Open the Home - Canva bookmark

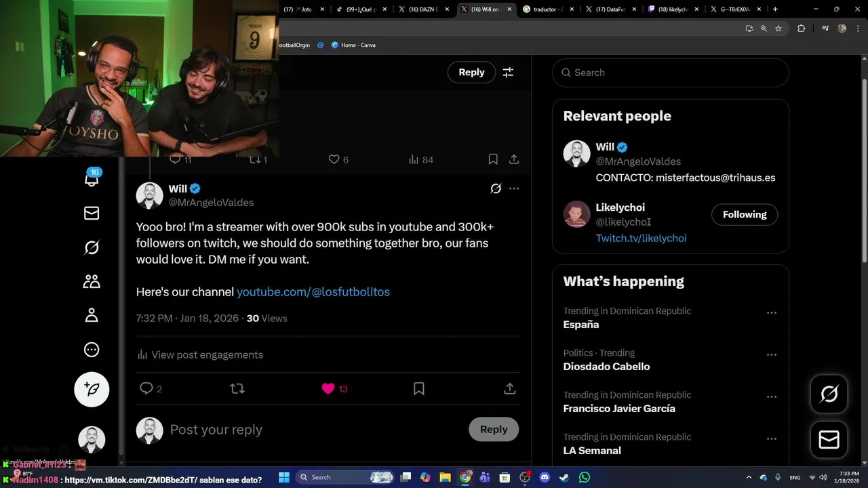[x=353, y=45]
